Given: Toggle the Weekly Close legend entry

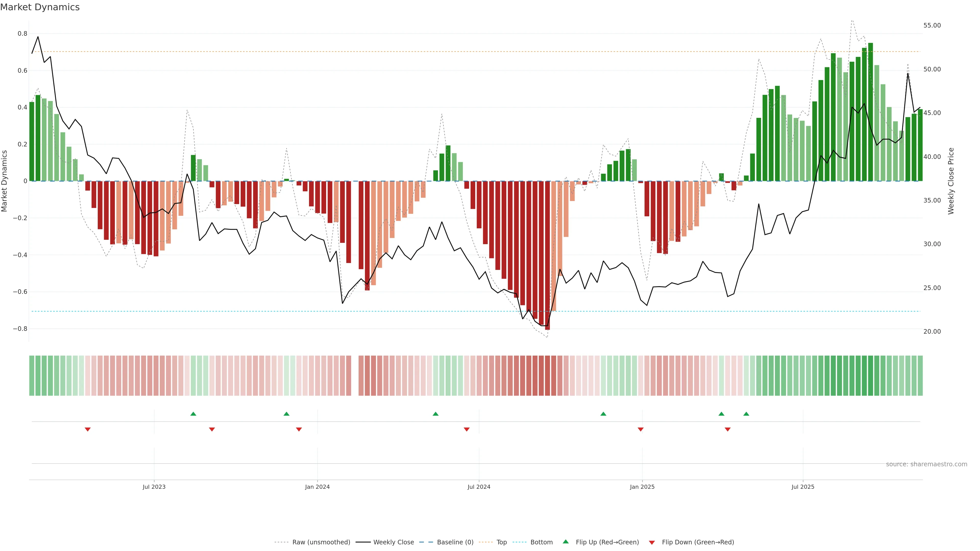Looking at the screenshot, I should click(x=393, y=542).
